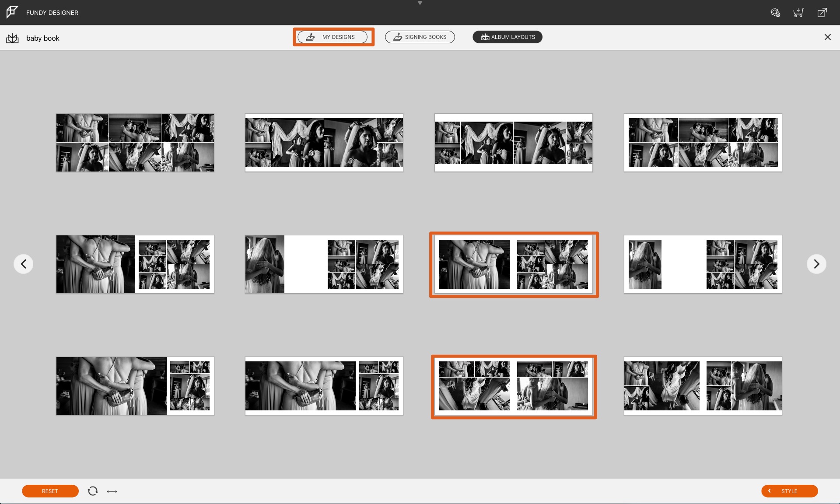The image size is (840, 504).
Task: Open the shopping cart order icon
Action: pos(798,13)
